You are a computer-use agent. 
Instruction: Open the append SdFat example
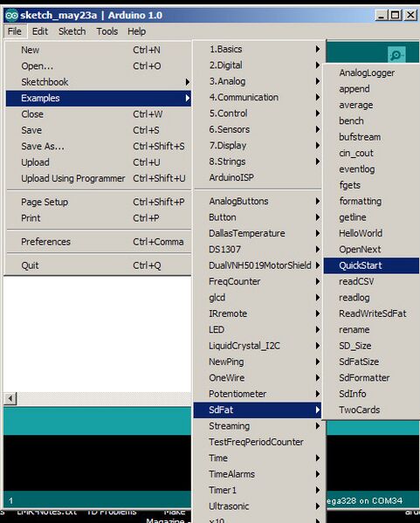pos(371,89)
